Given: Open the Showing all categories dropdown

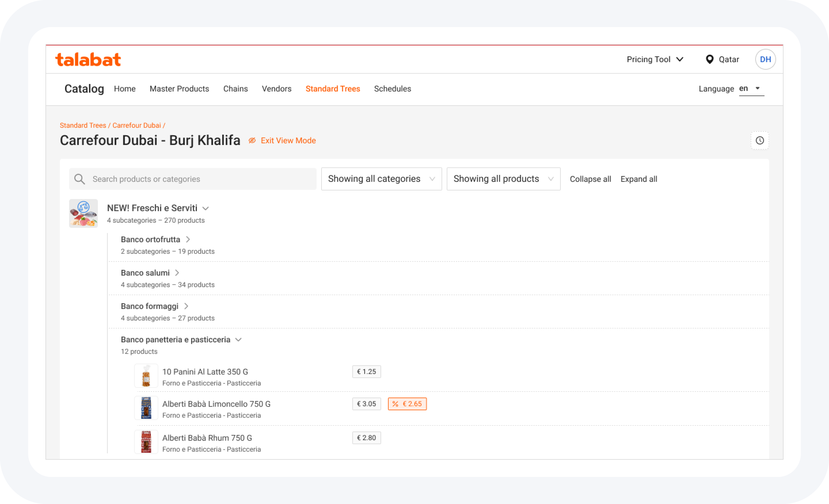Looking at the screenshot, I should pos(381,179).
